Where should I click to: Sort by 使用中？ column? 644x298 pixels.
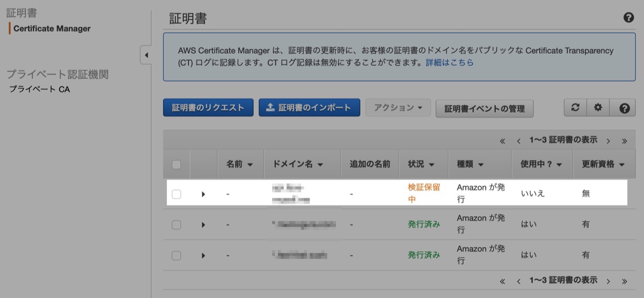click(x=541, y=164)
